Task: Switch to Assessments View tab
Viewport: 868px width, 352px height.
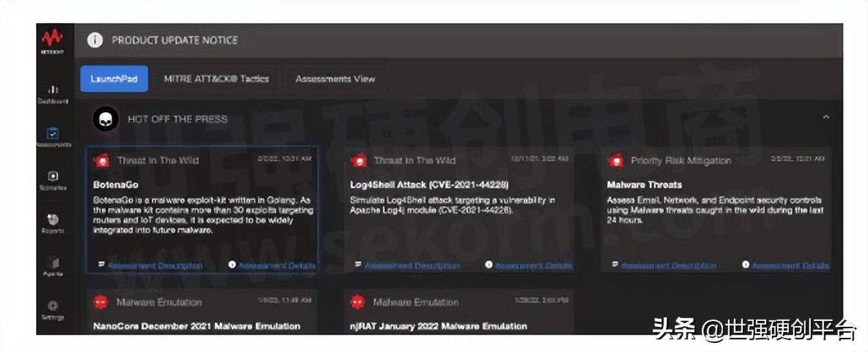Action: (335, 79)
